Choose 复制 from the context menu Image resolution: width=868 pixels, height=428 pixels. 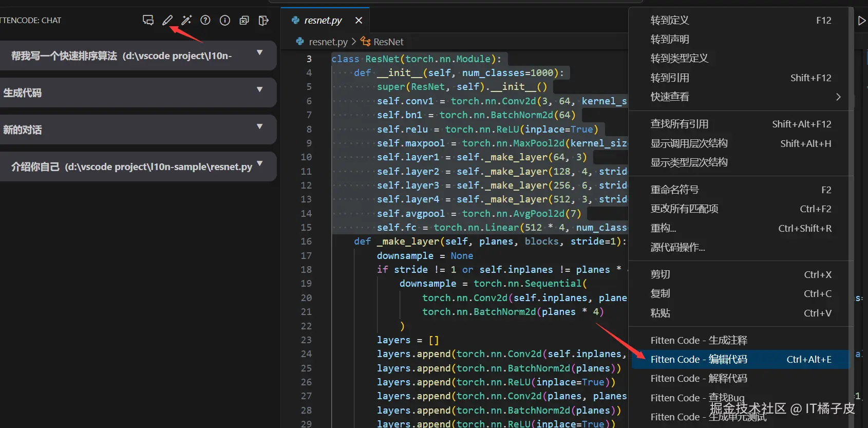741,293
